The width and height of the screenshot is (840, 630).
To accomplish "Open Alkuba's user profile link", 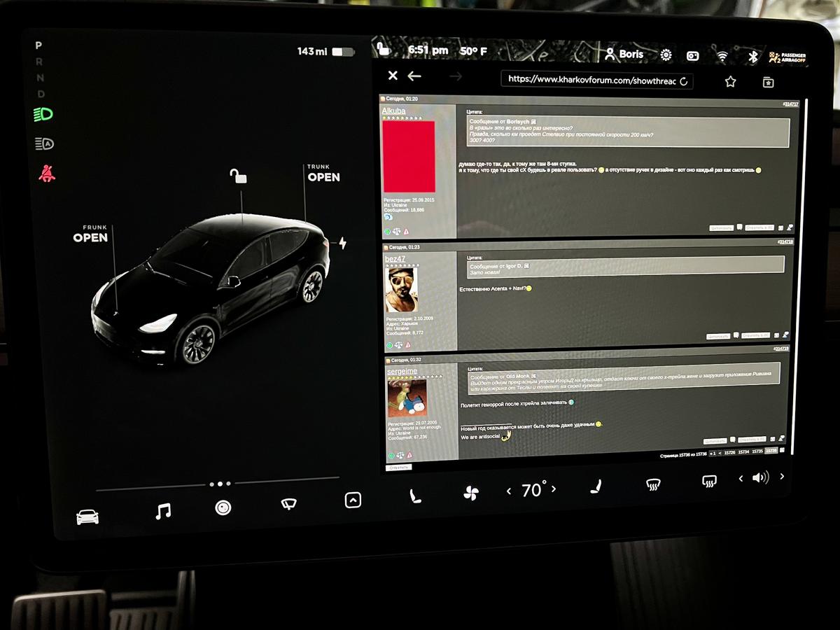I will point(393,111).
